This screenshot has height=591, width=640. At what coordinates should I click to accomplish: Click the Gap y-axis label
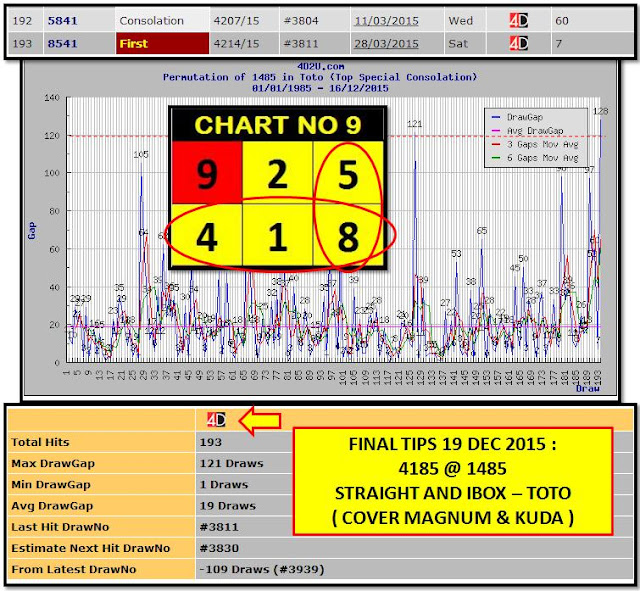pyautogui.click(x=31, y=231)
